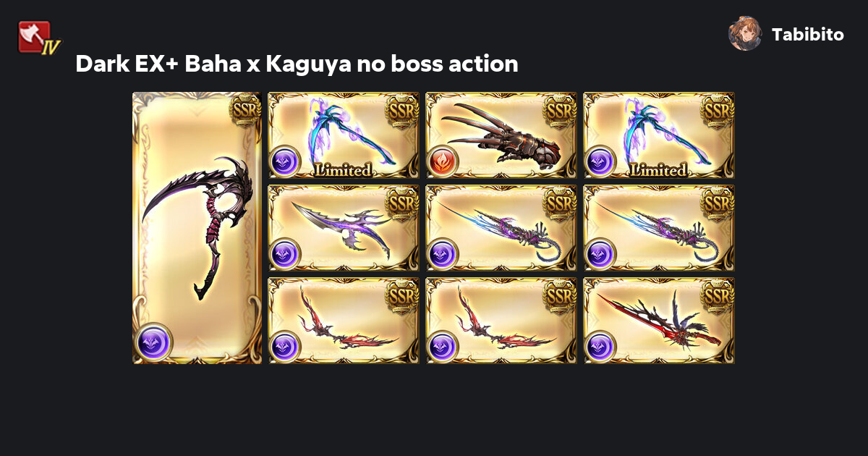This screenshot has width=868, height=456.
Task: Click dark orb on the last Limited scythe
Action: [600, 161]
